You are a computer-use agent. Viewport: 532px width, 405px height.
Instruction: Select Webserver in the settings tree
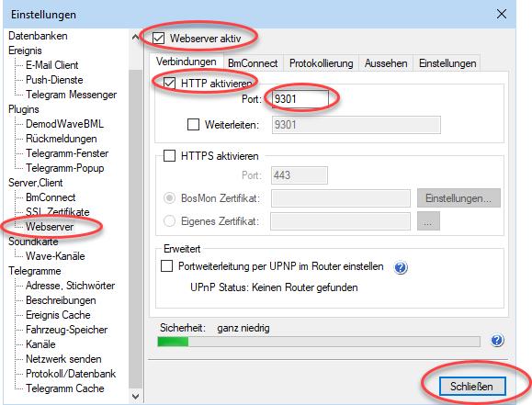point(50,227)
